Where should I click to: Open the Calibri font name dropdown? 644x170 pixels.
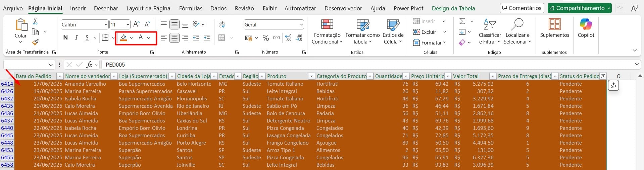106,25
